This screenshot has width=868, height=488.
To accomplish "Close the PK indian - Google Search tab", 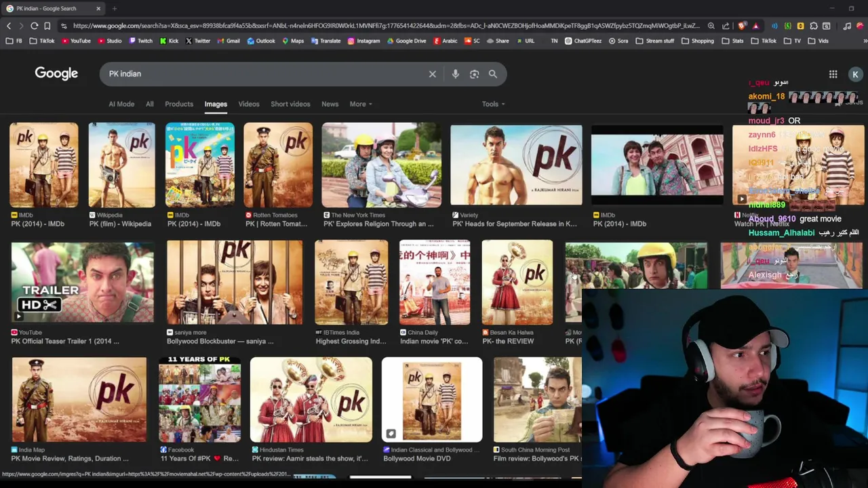I will pyautogui.click(x=98, y=9).
